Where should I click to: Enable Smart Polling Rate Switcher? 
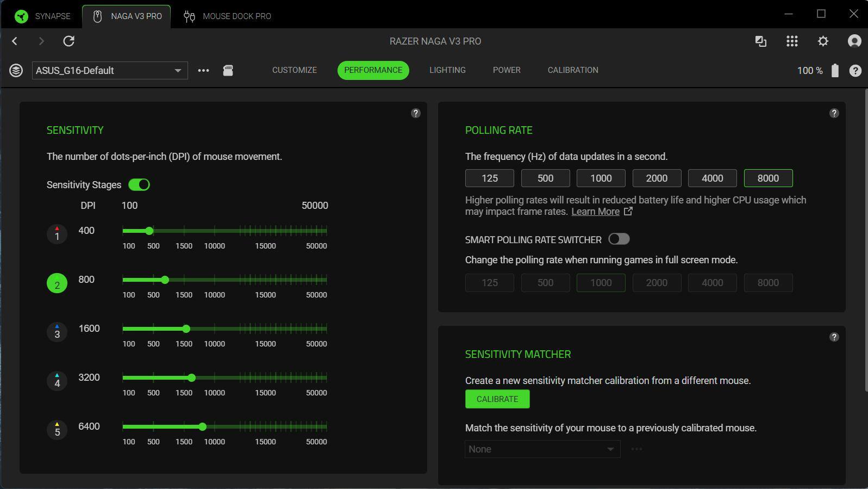[x=619, y=239]
